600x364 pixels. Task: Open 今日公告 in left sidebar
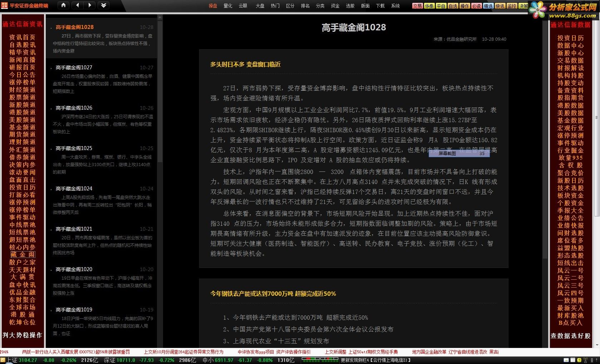(x=22, y=75)
